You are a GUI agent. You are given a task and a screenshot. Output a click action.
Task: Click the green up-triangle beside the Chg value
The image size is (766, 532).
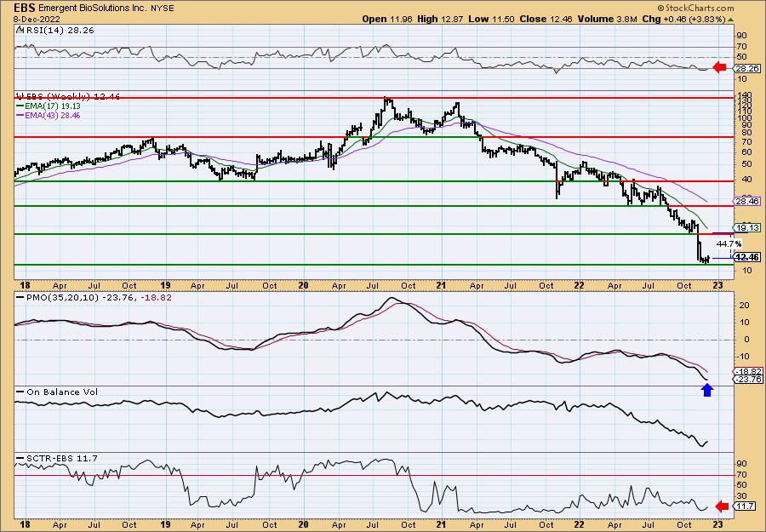731,19
